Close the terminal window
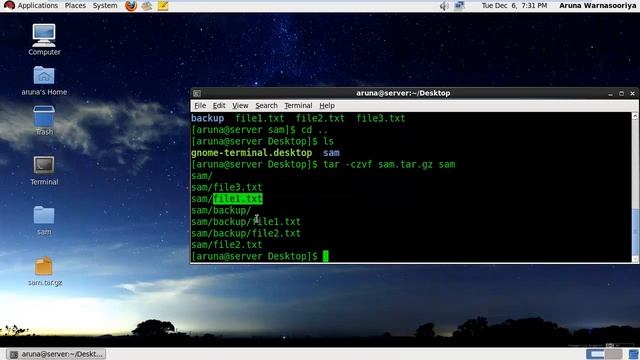The width and height of the screenshot is (640, 360). pos(632,93)
